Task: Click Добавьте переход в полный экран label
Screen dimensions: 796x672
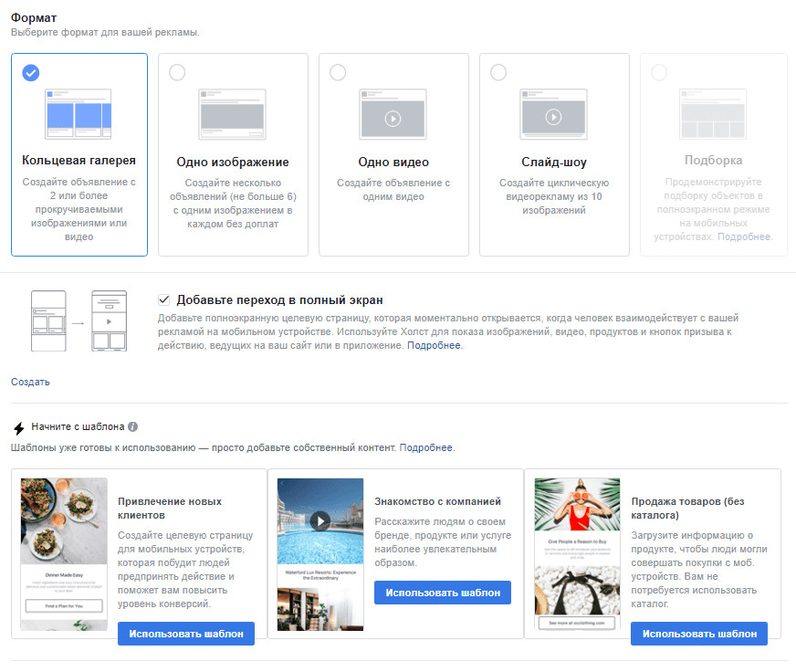Action: click(x=279, y=300)
